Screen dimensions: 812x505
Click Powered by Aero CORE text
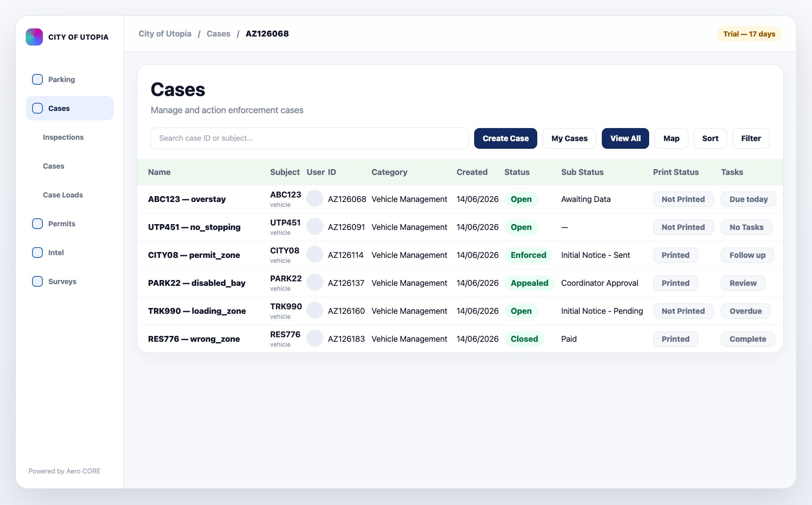65,471
